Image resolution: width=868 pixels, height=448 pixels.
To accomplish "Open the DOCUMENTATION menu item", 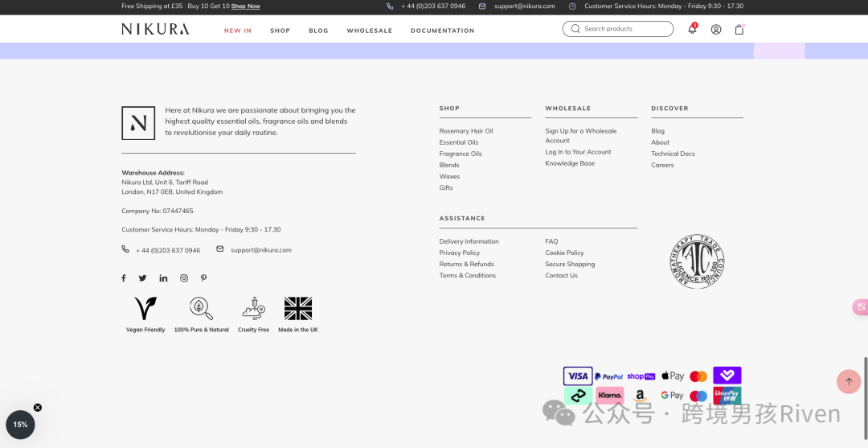I will [442, 31].
